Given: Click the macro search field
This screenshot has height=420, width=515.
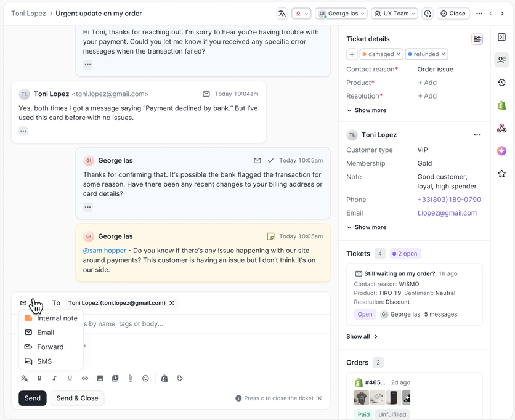Looking at the screenshot, I should click(x=171, y=324).
